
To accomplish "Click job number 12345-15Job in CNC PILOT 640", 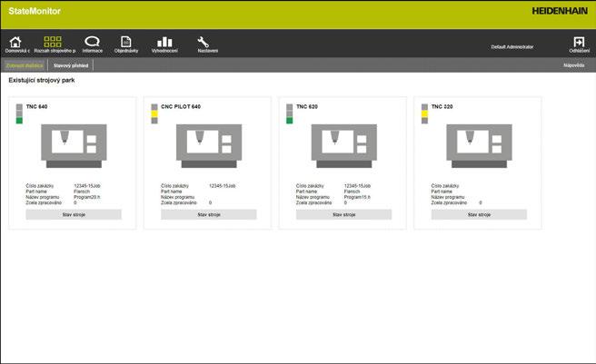I will [x=223, y=186].
